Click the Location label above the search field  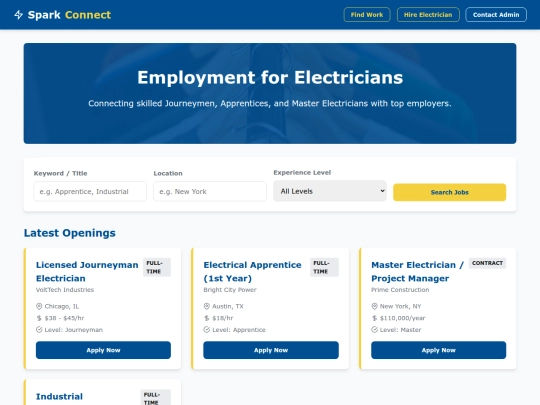[x=168, y=173]
